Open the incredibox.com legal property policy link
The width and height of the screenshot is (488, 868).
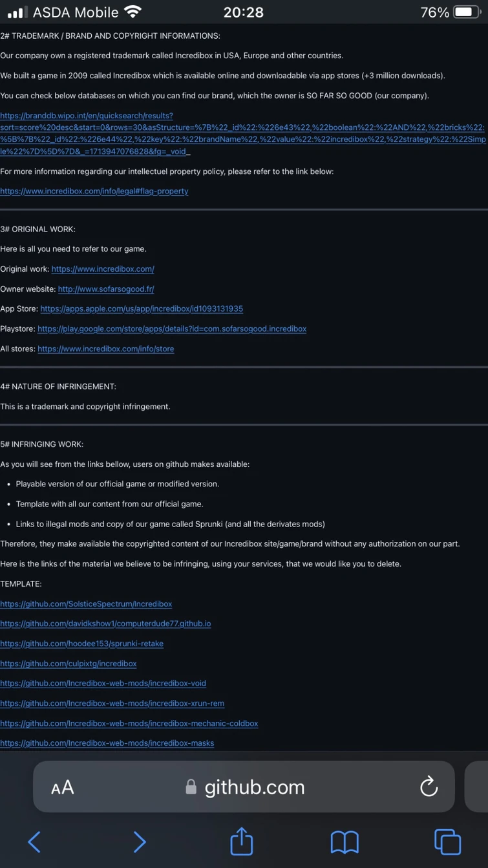pyautogui.click(x=94, y=191)
